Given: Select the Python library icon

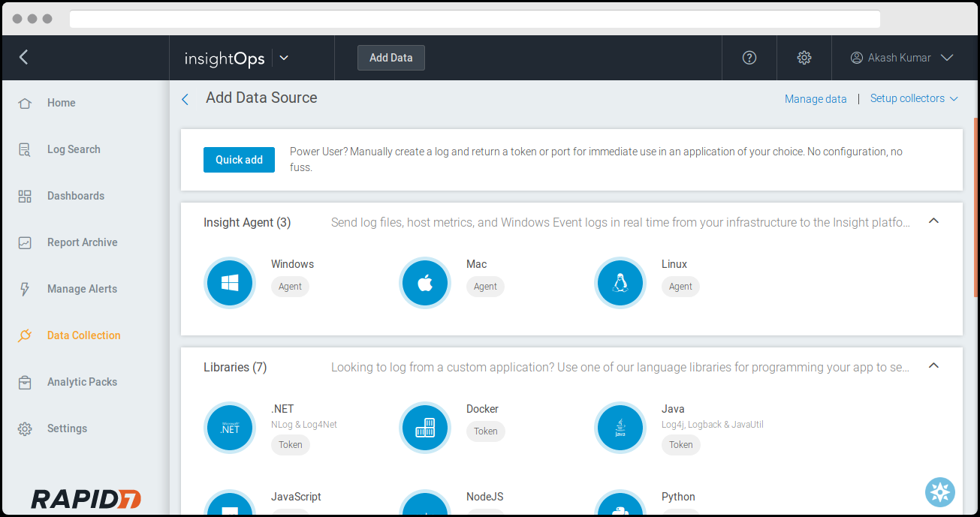Looking at the screenshot, I should click(620, 503).
